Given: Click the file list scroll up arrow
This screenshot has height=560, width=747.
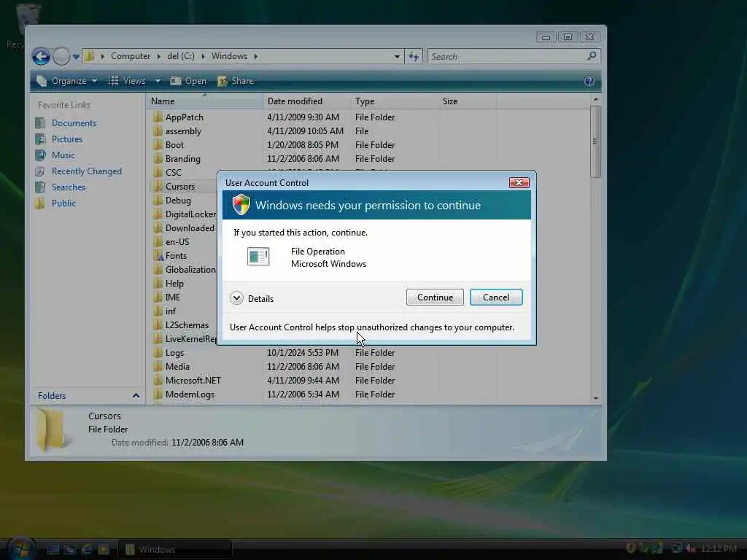Looking at the screenshot, I should pos(595,99).
